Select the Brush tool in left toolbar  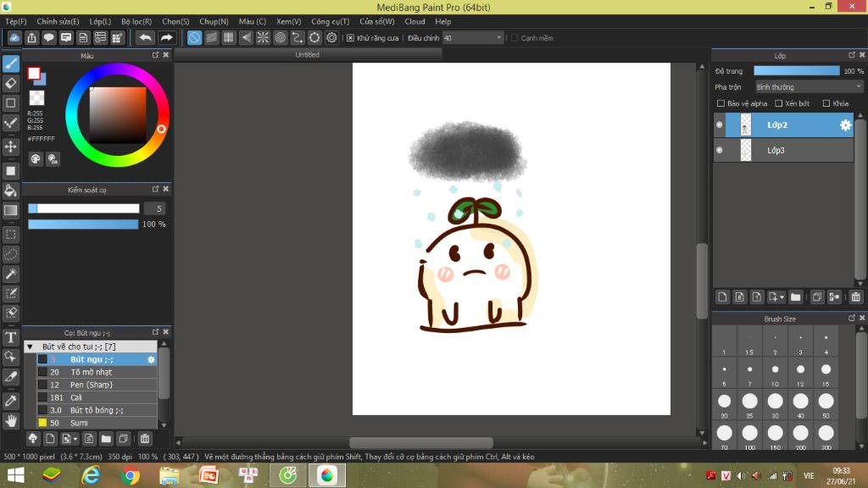(10, 64)
